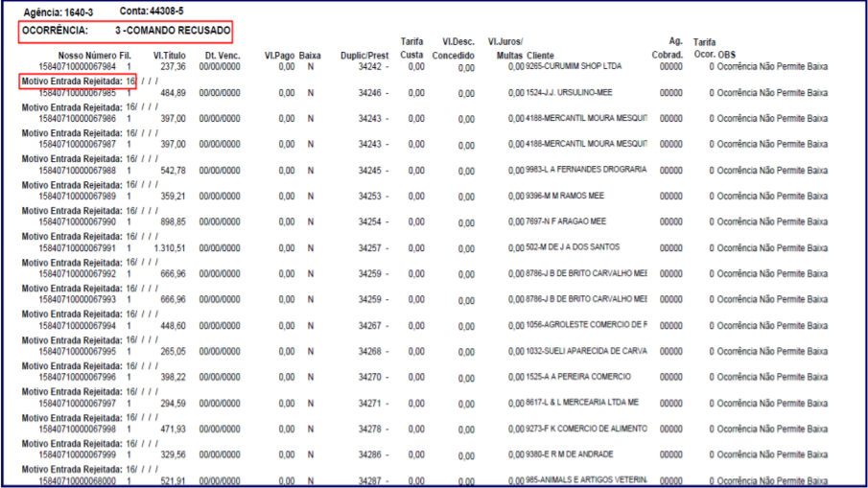Viewport: 868px width, 488px height.
Task: Select client 9380-E R M DE ANDRADE
Action: 570,454
